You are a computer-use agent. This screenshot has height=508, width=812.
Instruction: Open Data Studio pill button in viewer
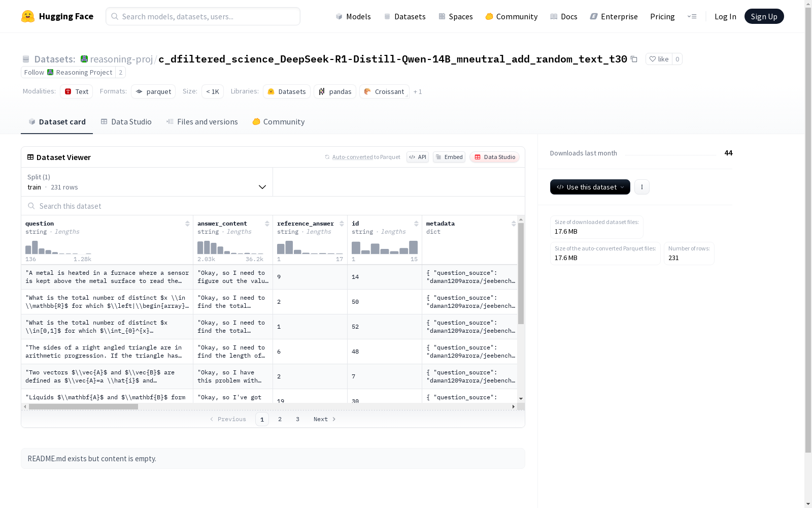pos(494,157)
